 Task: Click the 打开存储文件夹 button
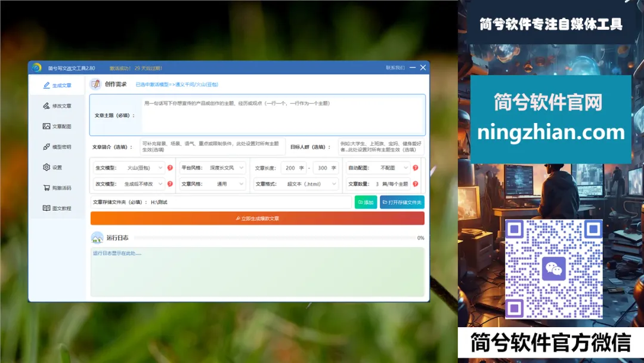click(x=402, y=202)
